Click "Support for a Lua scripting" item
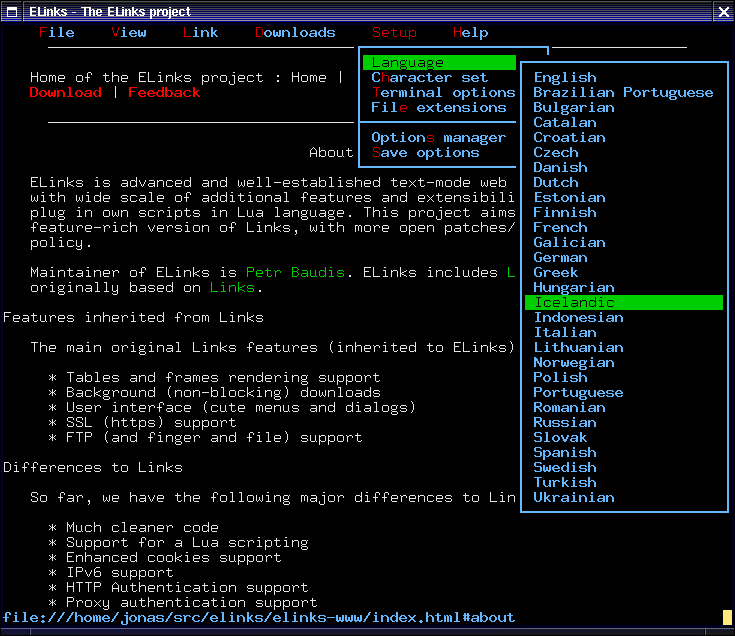This screenshot has width=735, height=636. 187,542
